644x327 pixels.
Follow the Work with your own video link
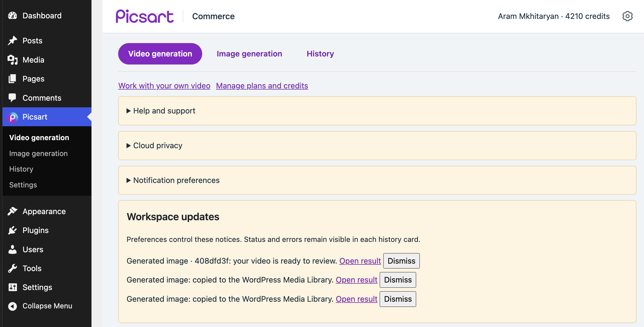tap(164, 86)
